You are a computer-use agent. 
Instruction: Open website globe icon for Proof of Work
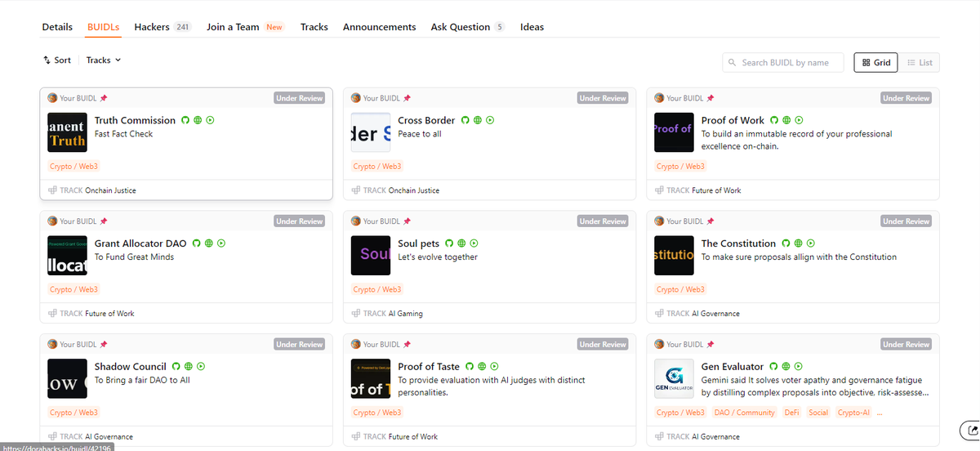coord(786,120)
